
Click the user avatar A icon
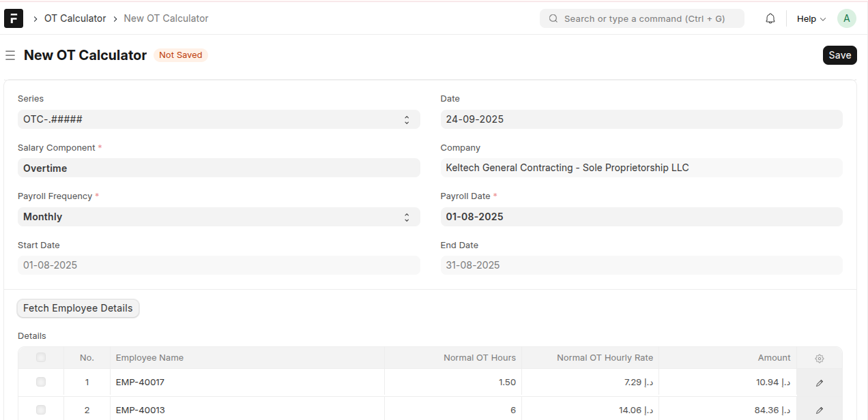click(846, 18)
